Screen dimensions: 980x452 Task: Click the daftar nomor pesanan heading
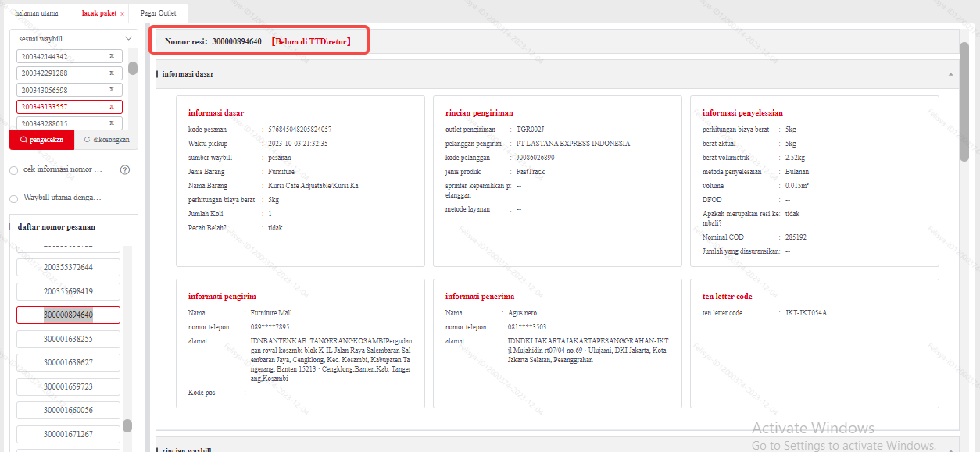click(x=56, y=227)
